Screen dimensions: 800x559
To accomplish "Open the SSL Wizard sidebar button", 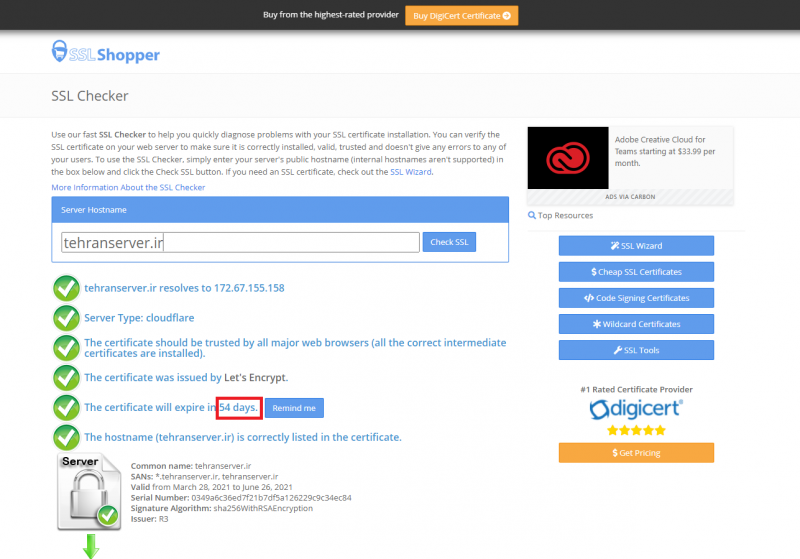I will (x=636, y=245).
